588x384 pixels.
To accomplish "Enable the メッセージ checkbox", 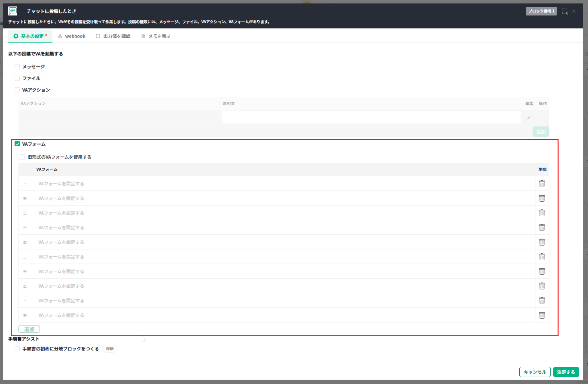I will (x=17, y=67).
